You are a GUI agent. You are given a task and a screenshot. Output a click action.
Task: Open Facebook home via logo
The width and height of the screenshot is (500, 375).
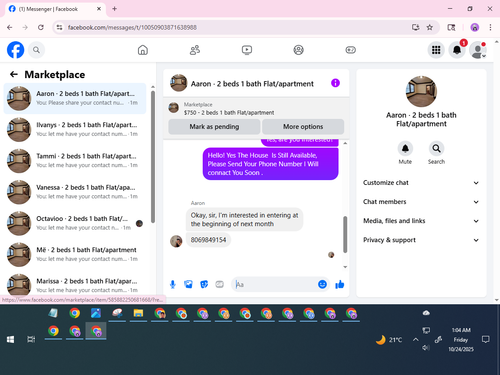pos(15,50)
